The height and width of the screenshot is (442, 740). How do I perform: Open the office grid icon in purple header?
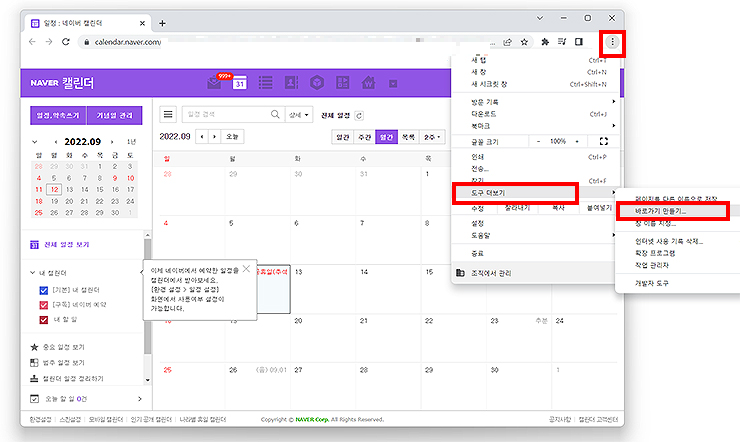coord(343,83)
